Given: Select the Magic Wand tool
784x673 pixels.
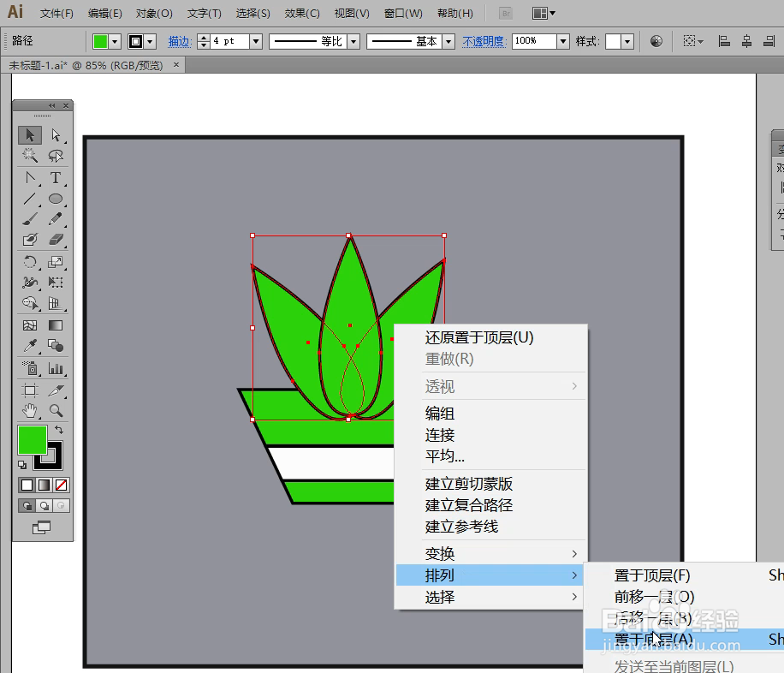Looking at the screenshot, I should tap(30, 157).
